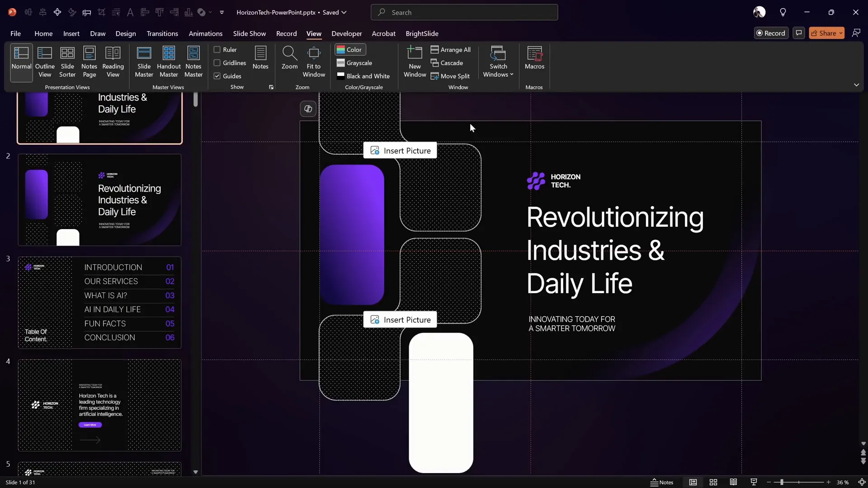Open the AutoSave Saved dropdown
Image resolution: width=868 pixels, height=488 pixels.
pos(335,12)
